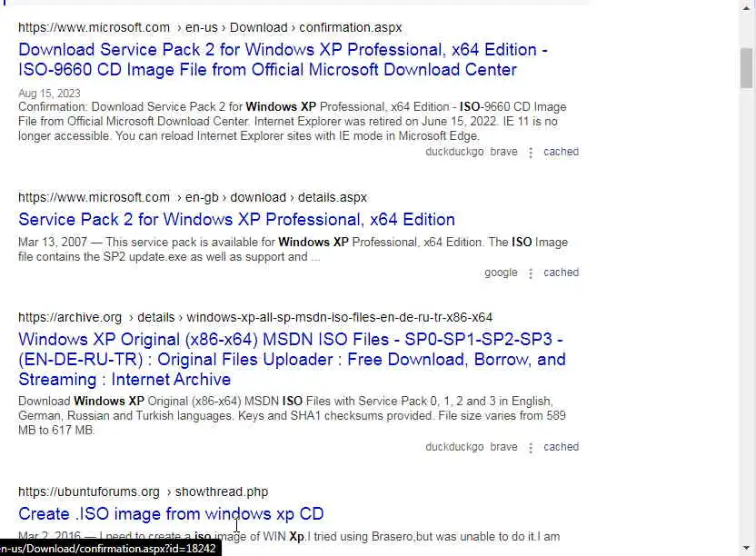
Task: Select the brave source label in the archive.org result
Action: coord(503,447)
